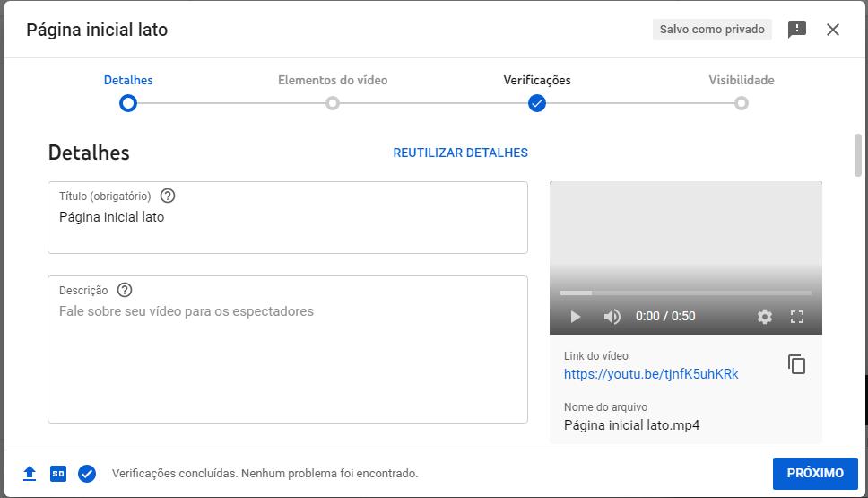Click REUTILIZAR DETALHES
868x498 pixels.
click(461, 153)
